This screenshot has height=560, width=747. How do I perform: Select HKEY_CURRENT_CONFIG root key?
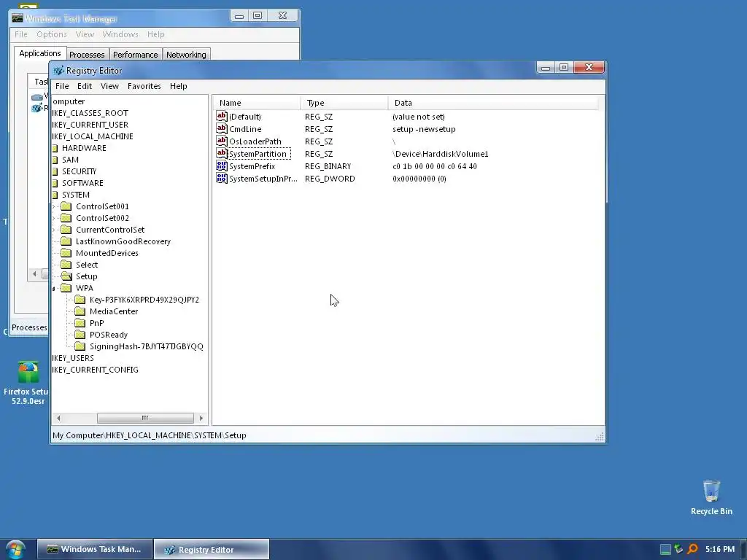point(96,370)
